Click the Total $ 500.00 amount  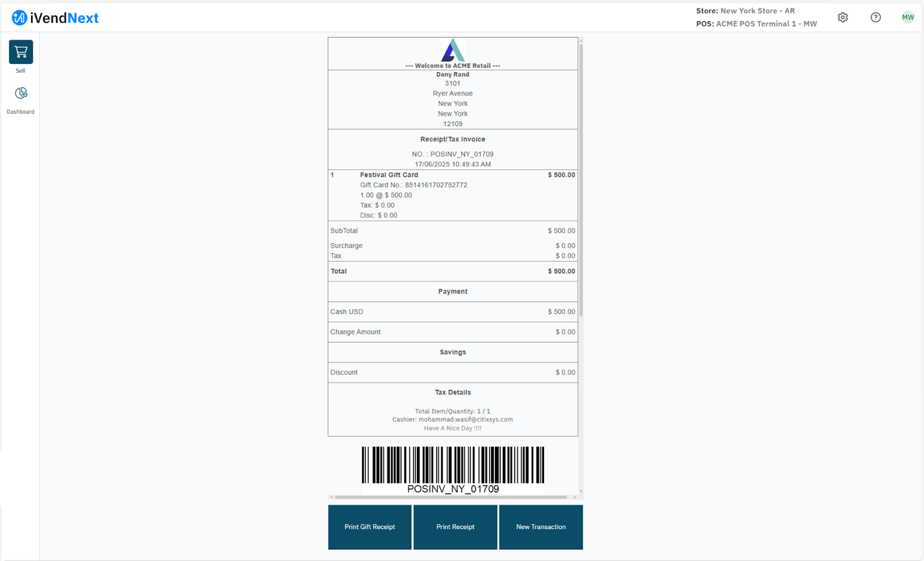pos(561,272)
